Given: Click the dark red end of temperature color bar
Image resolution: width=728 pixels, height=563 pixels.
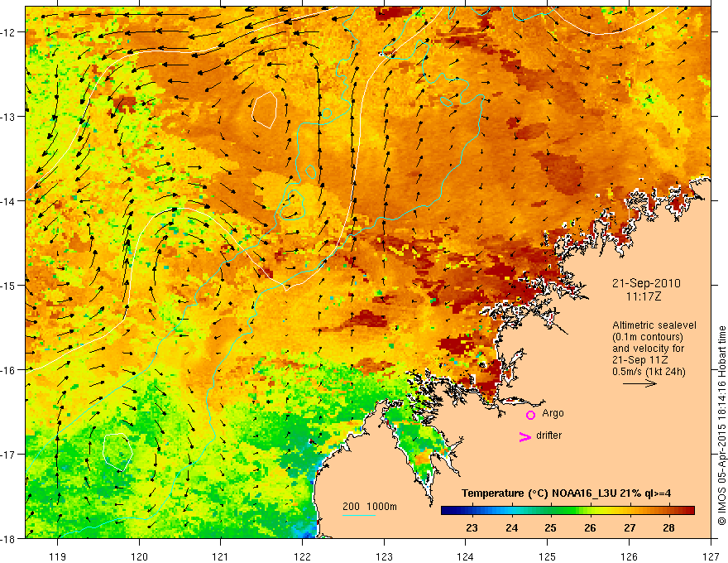Looking at the screenshot, I should tap(689, 511).
